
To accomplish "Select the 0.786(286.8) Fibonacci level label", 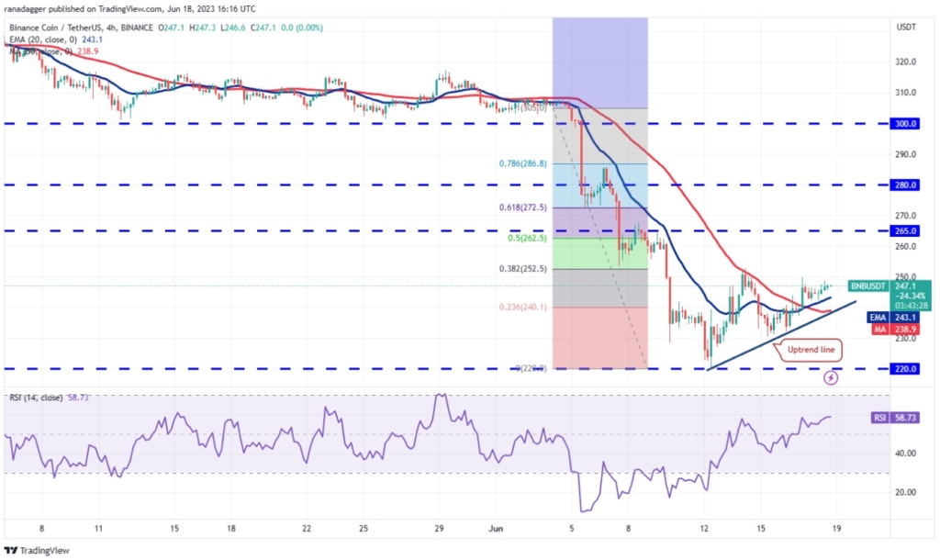I will click(x=522, y=163).
